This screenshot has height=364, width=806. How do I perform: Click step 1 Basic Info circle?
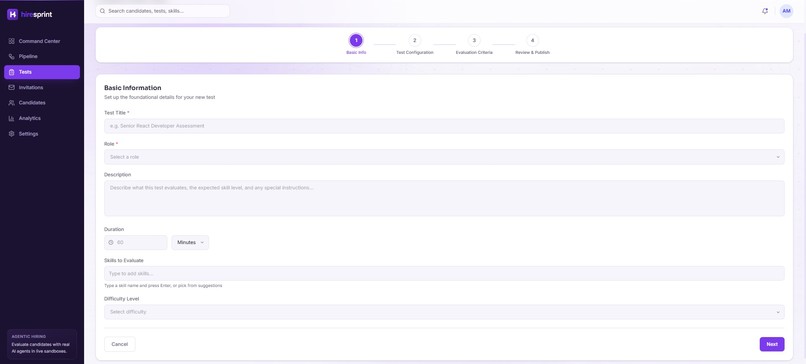click(356, 40)
